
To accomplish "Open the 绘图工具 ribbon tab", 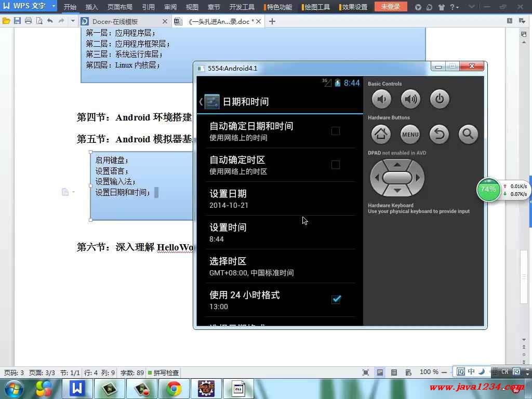I will click(316, 7).
